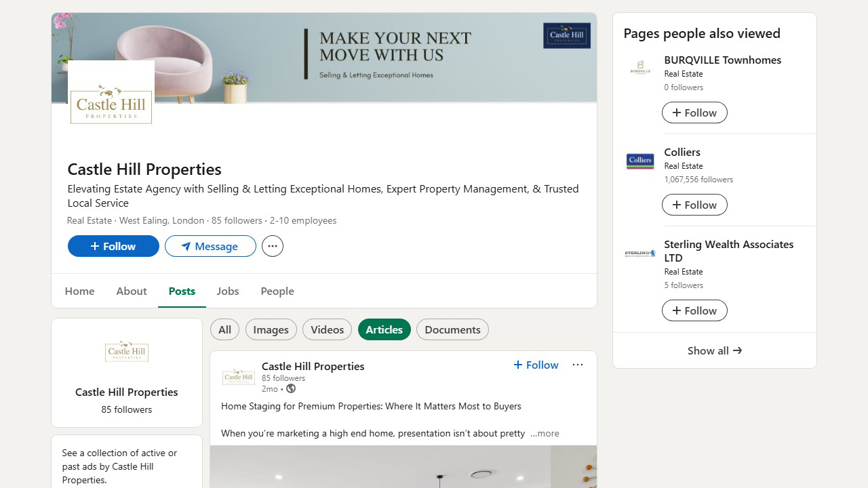The width and height of the screenshot is (868, 488).
Task: Open Castle Hill Properties post author name
Action: [x=313, y=366]
